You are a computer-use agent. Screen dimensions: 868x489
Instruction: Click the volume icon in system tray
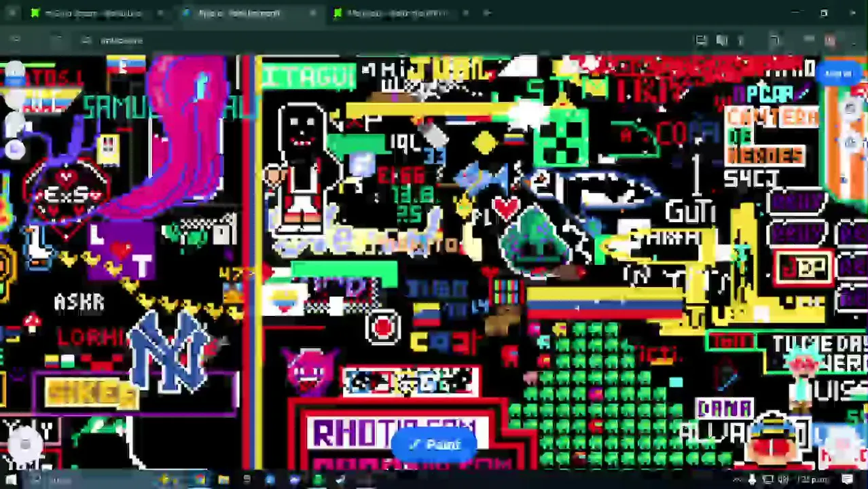pyautogui.click(x=783, y=480)
